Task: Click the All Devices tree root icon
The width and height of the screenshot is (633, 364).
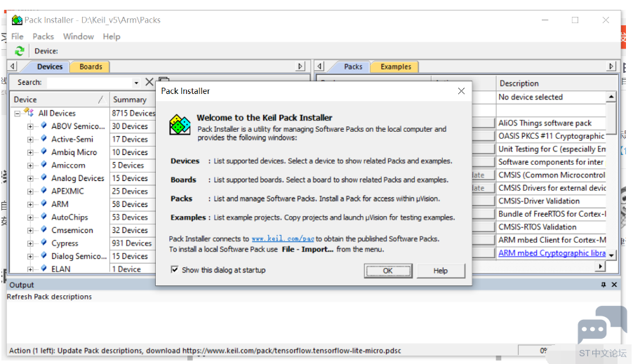Action: coord(29,112)
